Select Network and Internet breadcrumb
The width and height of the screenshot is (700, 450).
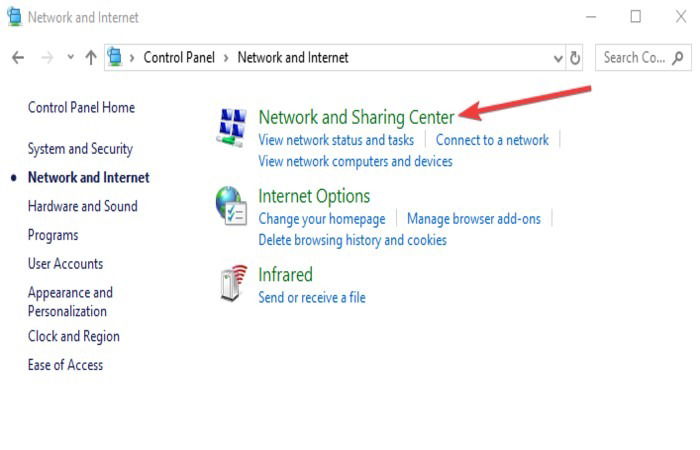pos(293,58)
